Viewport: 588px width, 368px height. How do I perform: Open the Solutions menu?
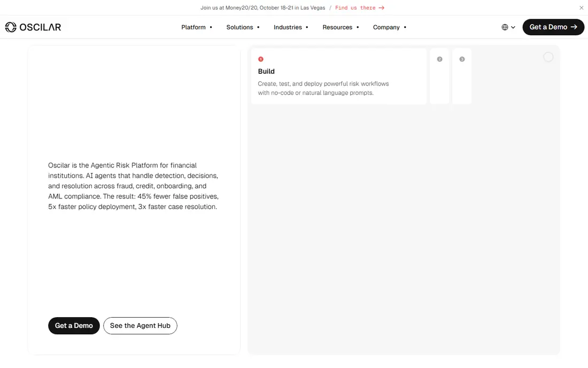[x=243, y=27]
